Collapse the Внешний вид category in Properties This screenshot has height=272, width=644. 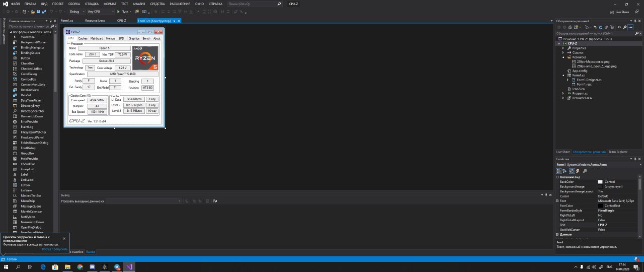tap(557, 177)
